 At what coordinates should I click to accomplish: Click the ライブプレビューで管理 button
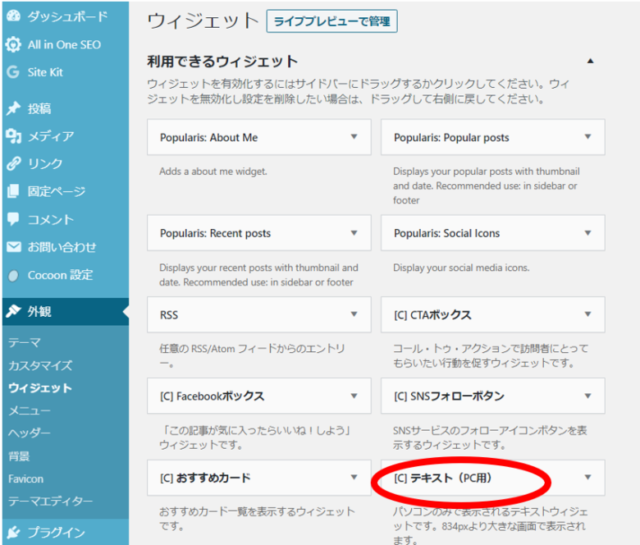332,21
